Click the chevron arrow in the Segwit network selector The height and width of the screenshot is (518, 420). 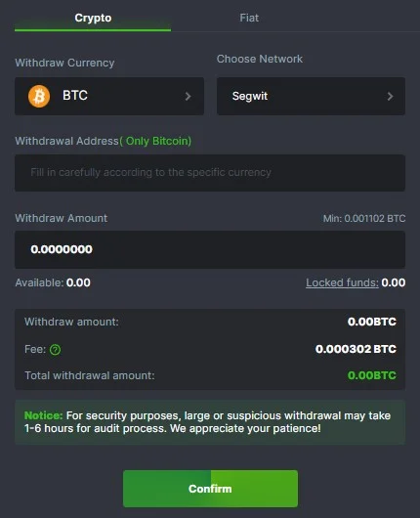click(x=390, y=96)
